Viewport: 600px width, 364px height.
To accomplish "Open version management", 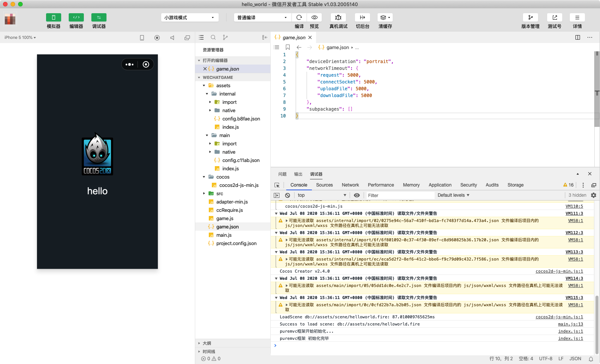I will pyautogui.click(x=530, y=17).
